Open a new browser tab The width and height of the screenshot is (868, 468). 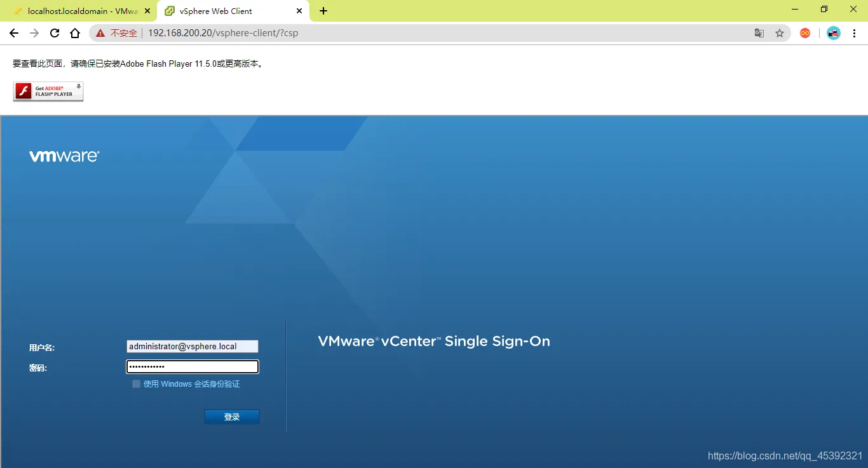[x=323, y=11]
